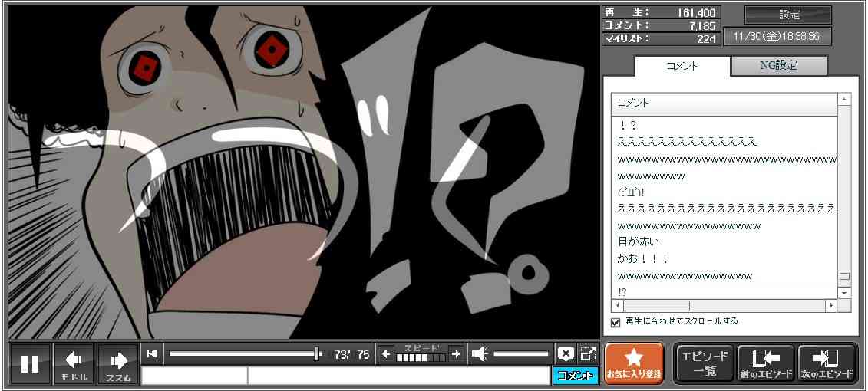Go to previous episode (前のエピソード)
The image size is (868, 391).
point(765,363)
